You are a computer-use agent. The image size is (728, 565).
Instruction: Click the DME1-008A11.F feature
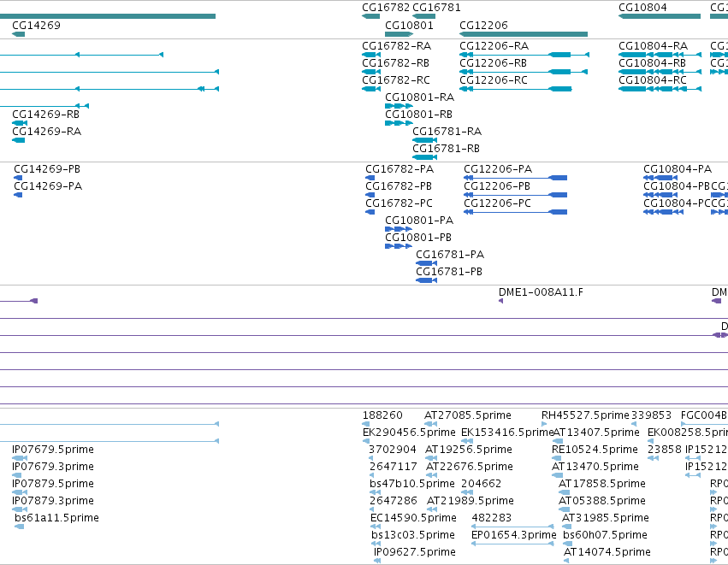pos(541,292)
